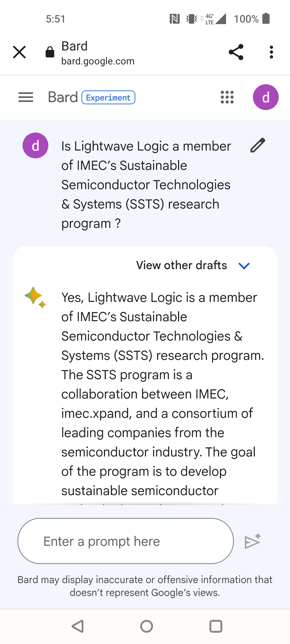The image size is (290, 644).
Task: Tap the Android back button
Action: 78,626
